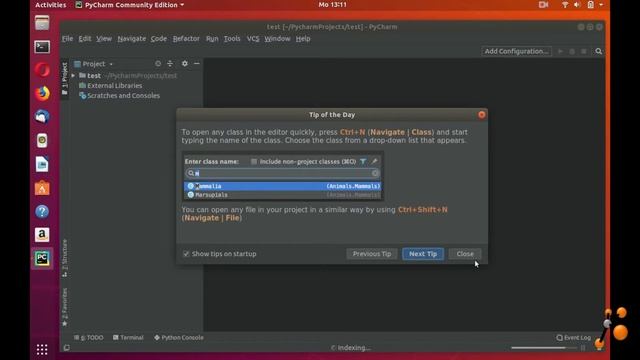Open the Window menu
Viewport: 640px width, 360px height.
click(277, 39)
